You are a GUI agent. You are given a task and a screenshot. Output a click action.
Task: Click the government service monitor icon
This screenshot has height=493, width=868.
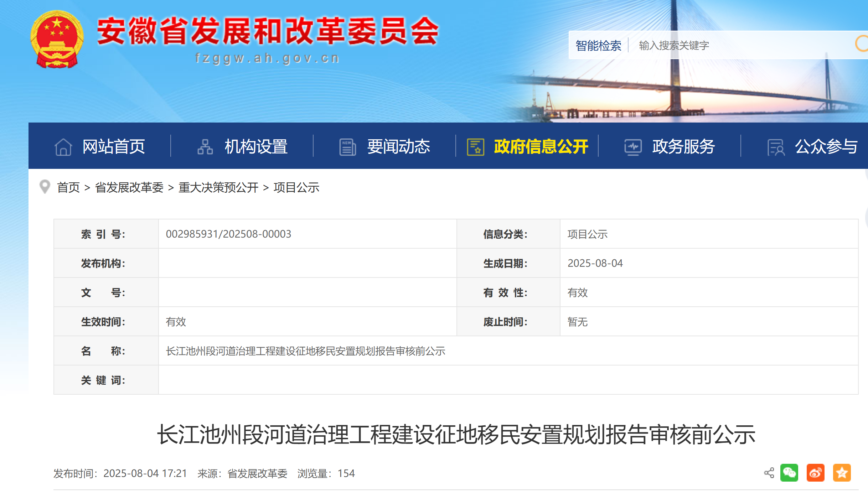[x=633, y=147]
